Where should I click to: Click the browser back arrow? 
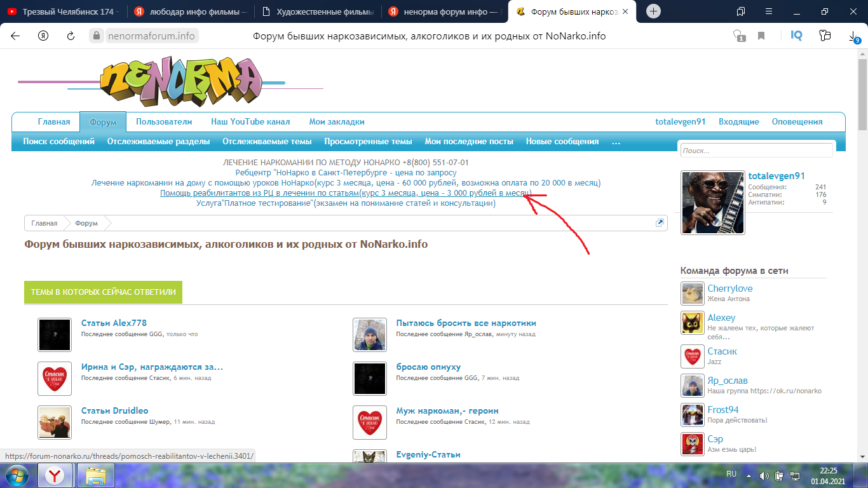(x=15, y=36)
